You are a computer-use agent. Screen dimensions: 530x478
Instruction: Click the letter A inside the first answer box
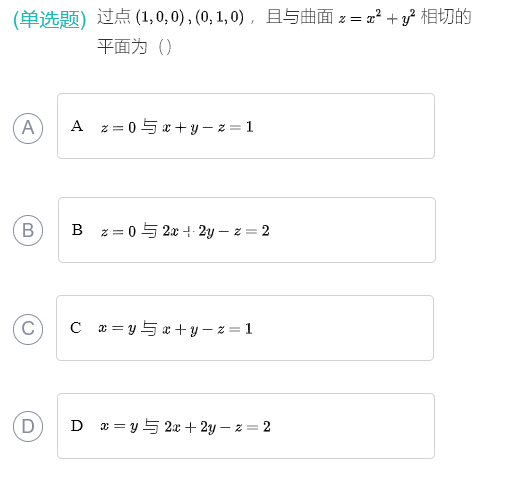pos(77,126)
